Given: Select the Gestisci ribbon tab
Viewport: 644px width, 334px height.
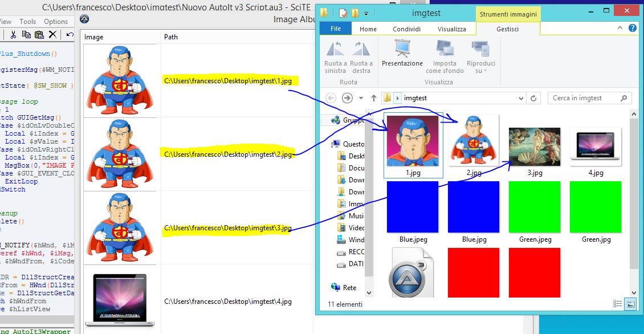Looking at the screenshot, I should 508,29.
